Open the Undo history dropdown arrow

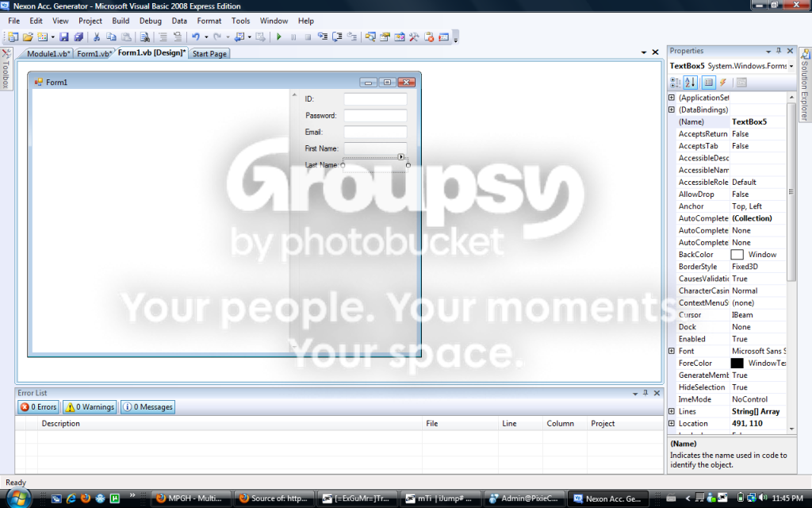tap(206, 37)
